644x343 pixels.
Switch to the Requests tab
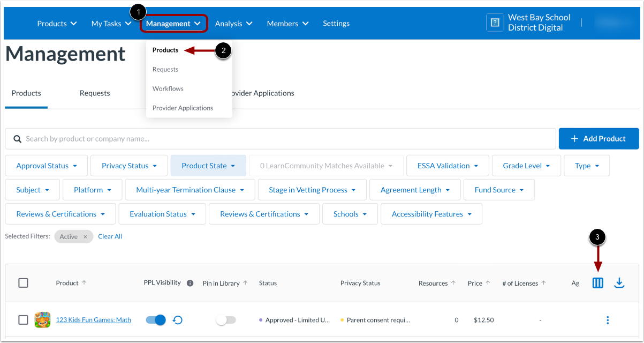click(x=95, y=93)
